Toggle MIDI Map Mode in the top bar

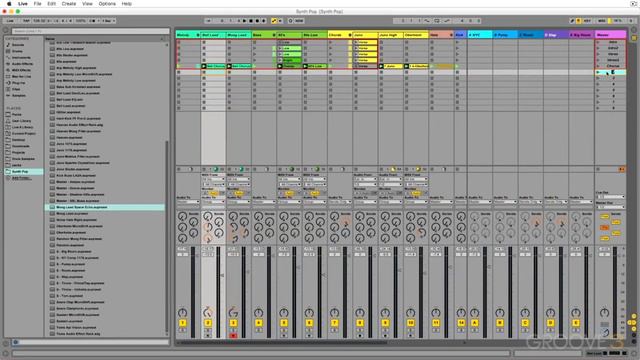point(602,21)
